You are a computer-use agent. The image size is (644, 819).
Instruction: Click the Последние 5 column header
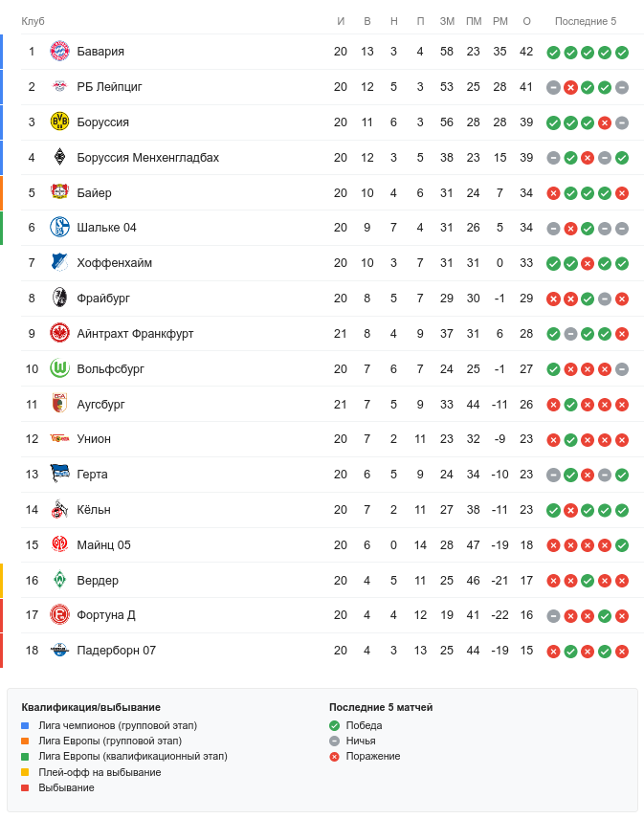pos(586,21)
